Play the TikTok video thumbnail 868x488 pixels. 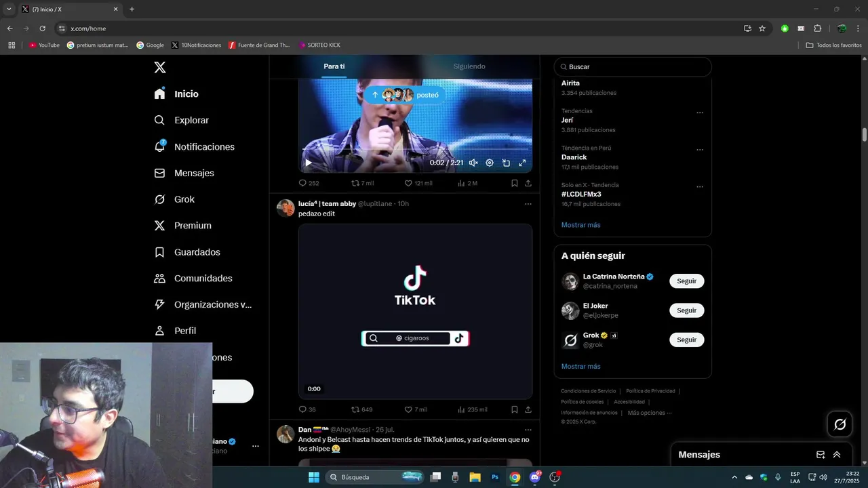[x=415, y=311]
